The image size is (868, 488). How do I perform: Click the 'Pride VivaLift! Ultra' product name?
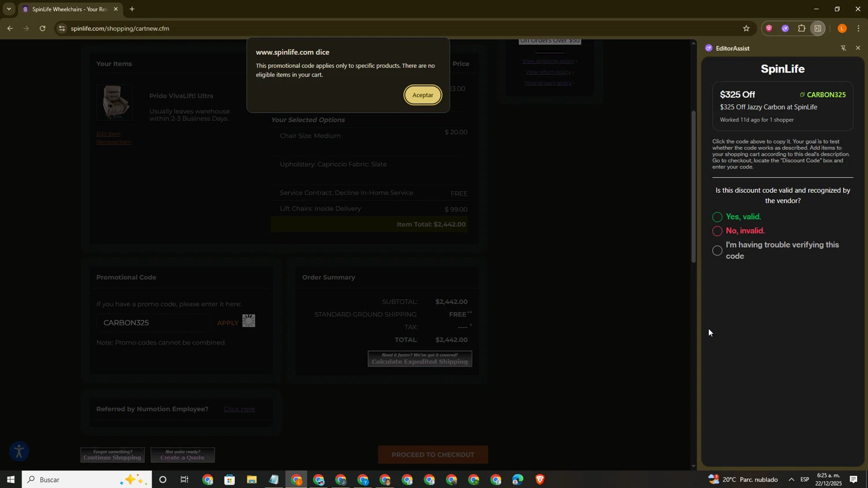181,96
